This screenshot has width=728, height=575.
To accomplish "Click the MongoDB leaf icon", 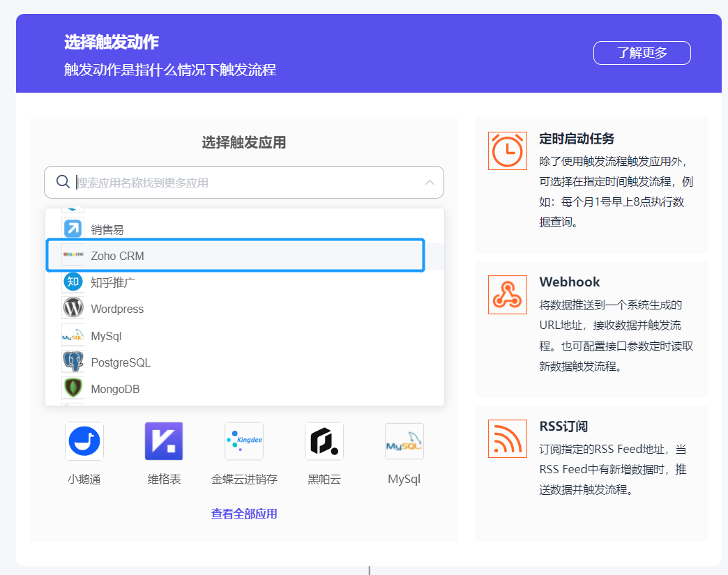I will (73, 388).
